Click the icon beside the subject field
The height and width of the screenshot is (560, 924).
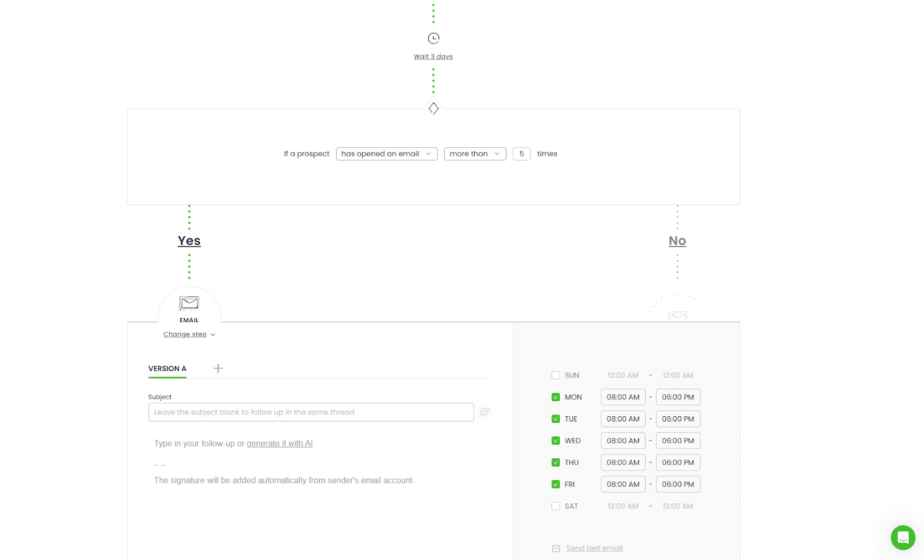pyautogui.click(x=485, y=412)
